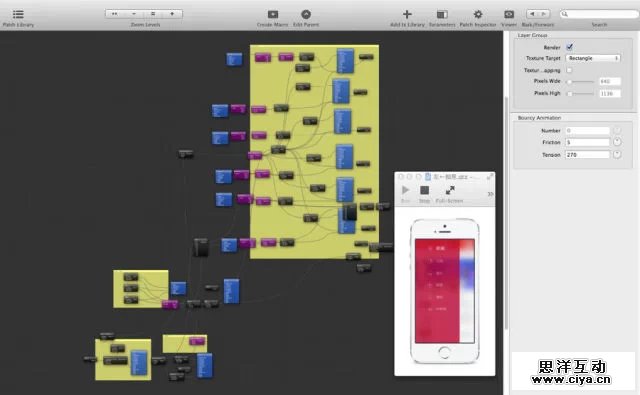Open the Viewer from the toolbar
Screen dimensions: 640x395
tap(509, 14)
